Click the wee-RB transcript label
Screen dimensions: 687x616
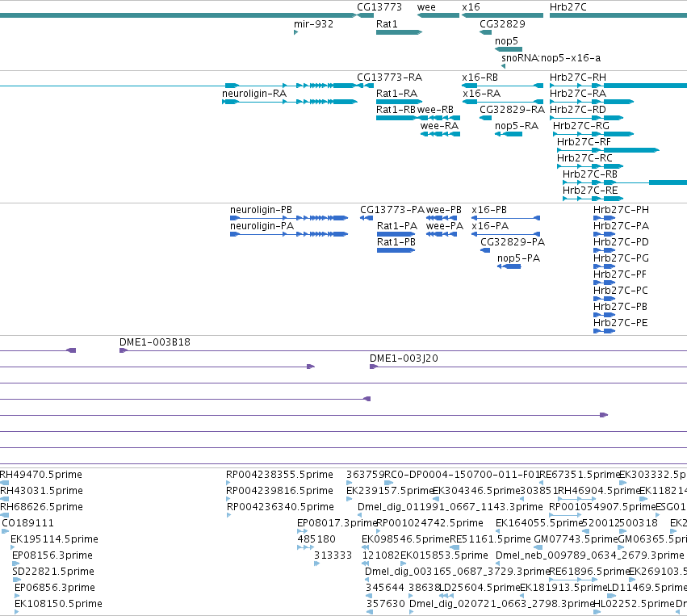pos(435,110)
